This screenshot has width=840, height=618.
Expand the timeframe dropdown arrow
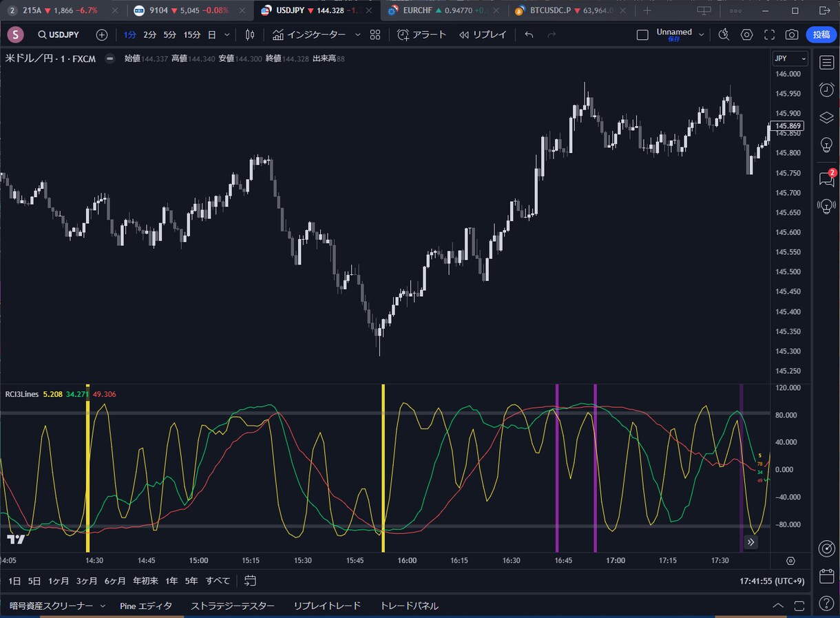227,35
